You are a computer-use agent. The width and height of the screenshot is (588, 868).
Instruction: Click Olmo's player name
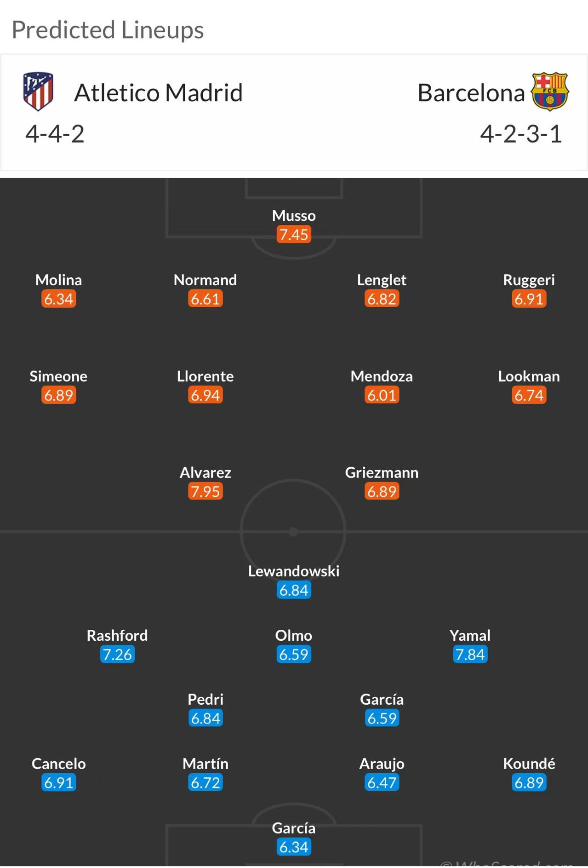point(294,635)
